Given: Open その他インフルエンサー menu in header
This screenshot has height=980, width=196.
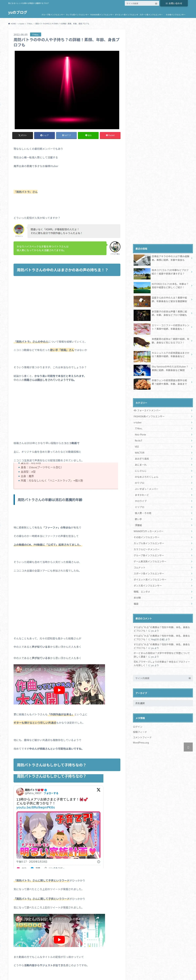Looking at the screenshot, I should tap(175, 15).
